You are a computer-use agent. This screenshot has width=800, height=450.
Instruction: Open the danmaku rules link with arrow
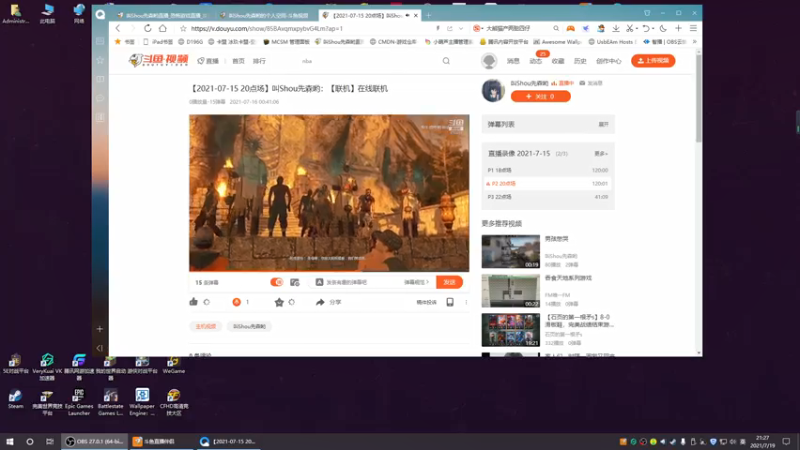click(417, 282)
